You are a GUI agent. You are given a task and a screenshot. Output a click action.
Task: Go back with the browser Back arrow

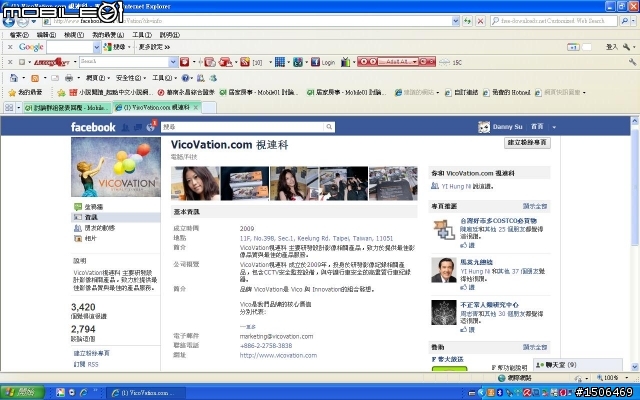pos(9,21)
